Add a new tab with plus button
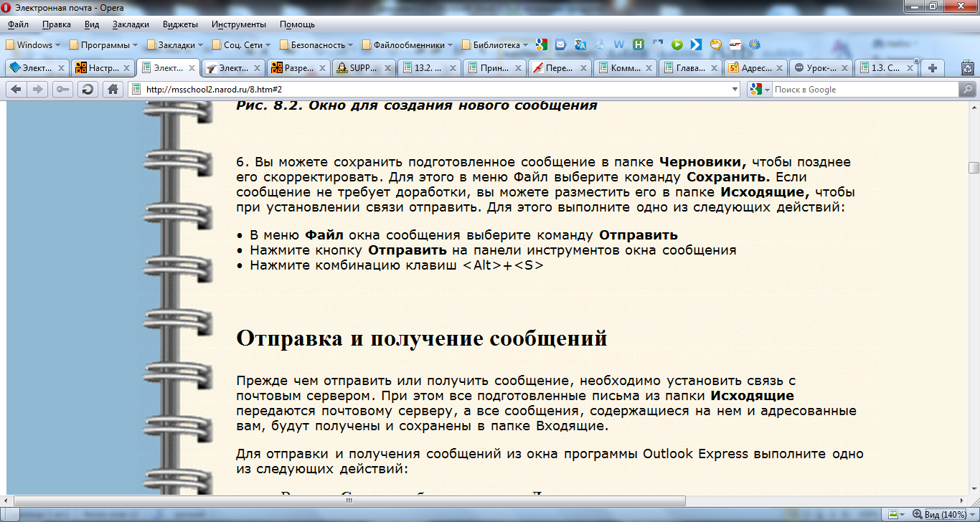 coord(933,68)
